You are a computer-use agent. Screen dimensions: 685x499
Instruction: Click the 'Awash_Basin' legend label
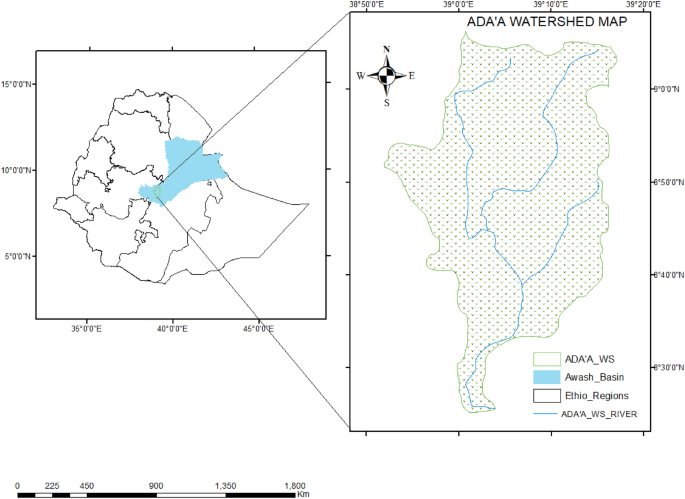594,377
